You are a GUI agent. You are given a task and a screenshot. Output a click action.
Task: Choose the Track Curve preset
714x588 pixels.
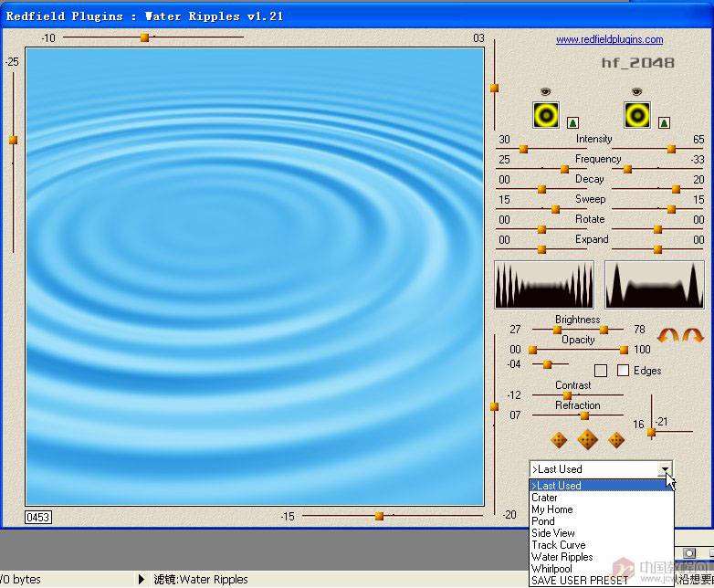[601, 545]
